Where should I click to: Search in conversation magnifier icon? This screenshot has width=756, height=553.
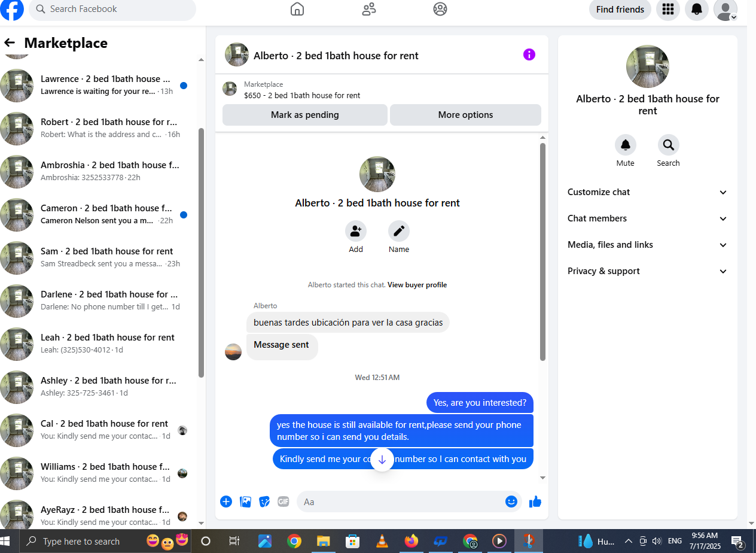coord(669,145)
